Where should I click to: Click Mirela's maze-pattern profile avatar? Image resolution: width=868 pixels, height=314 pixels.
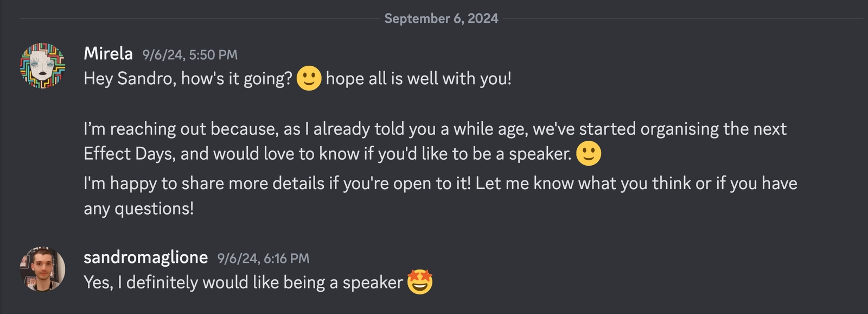[42, 66]
